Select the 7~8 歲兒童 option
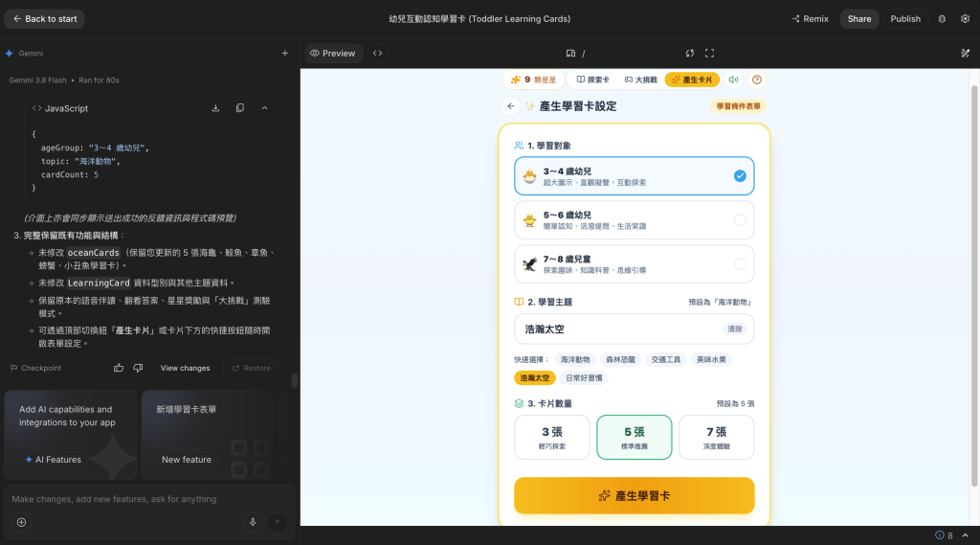 [634, 263]
